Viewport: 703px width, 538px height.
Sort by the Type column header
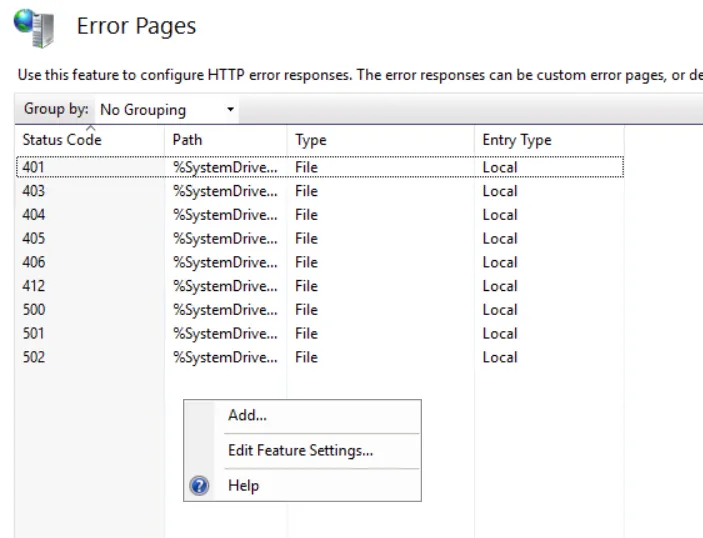click(x=381, y=140)
